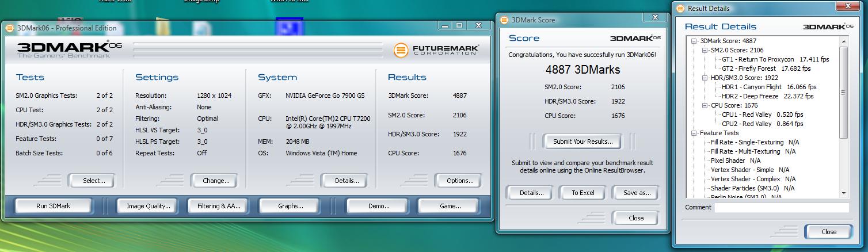Select Fill Rate - Single-Texturing row
Screen dimensions: 868x252
(x=755, y=142)
